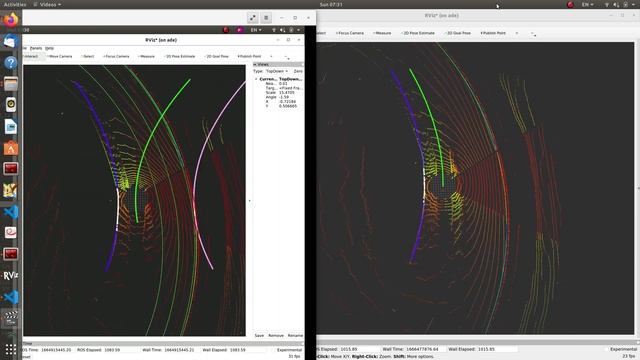Activate Focus Camera in left RViz toolbar
Viewport: 640px width, 360px height.
tap(116, 56)
